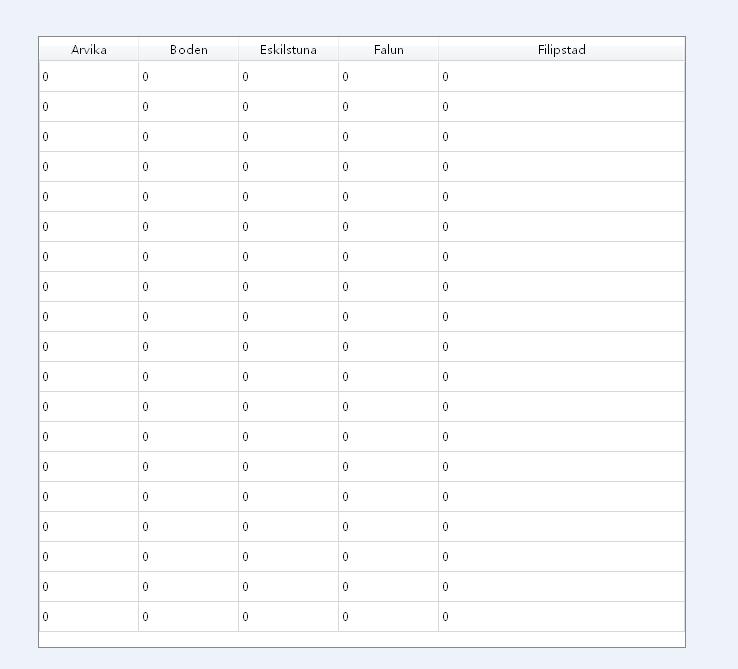Select last row cell under Boden
The height and width of the screenshot is (669, 738).
point(188,616)
